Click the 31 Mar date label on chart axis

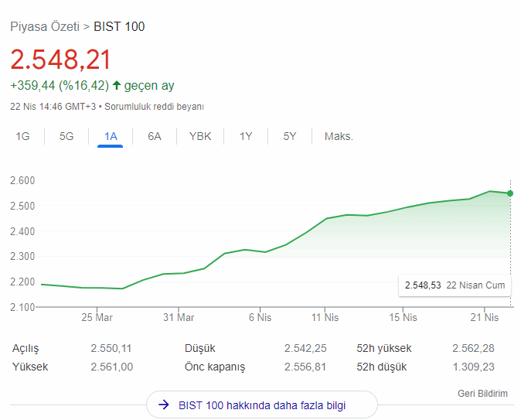(179, 317)
